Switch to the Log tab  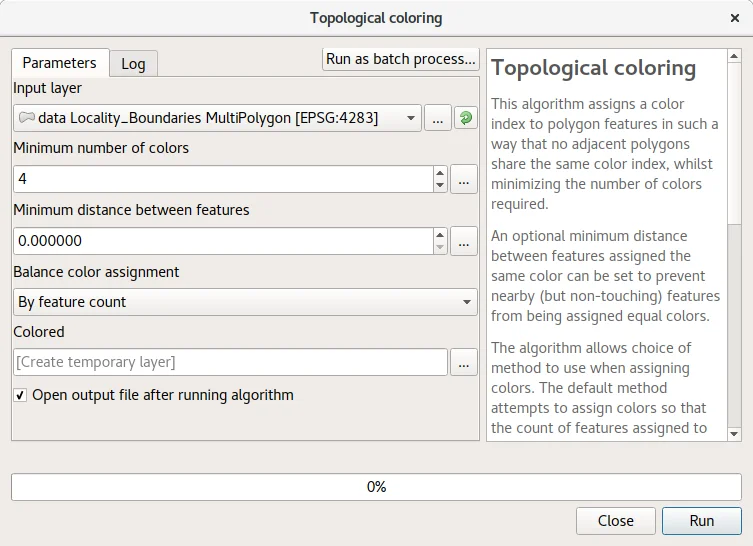click(x=133, y=63)
